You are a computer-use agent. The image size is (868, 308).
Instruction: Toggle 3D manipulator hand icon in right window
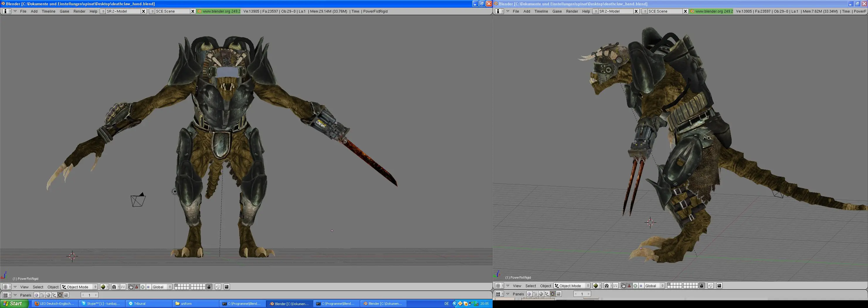[x=624, y=286]
